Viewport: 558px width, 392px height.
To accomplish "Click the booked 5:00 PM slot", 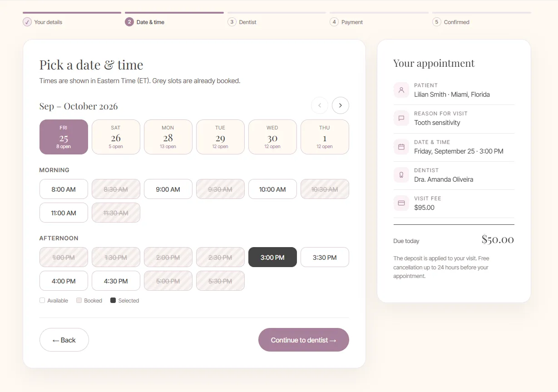I will pos(168,281).
